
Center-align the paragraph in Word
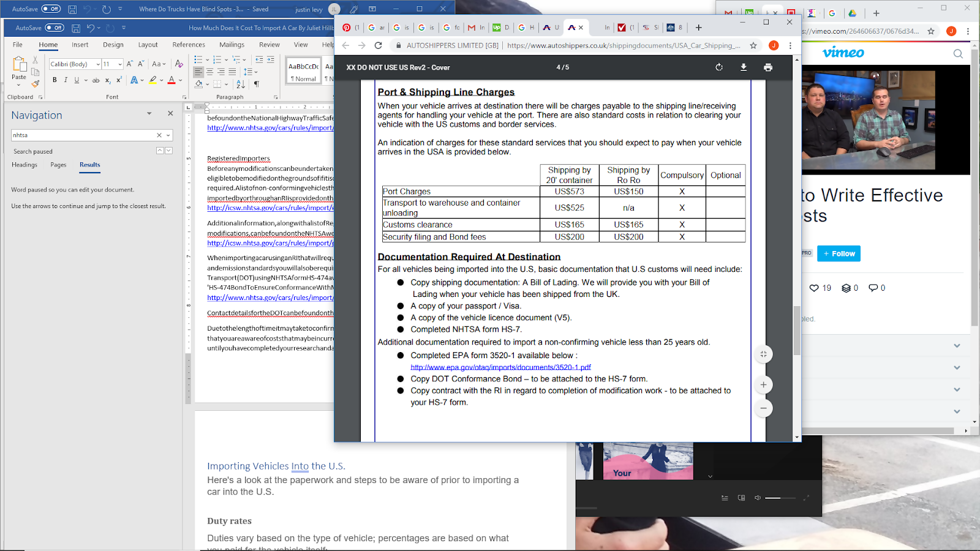(x=209, y=72)
